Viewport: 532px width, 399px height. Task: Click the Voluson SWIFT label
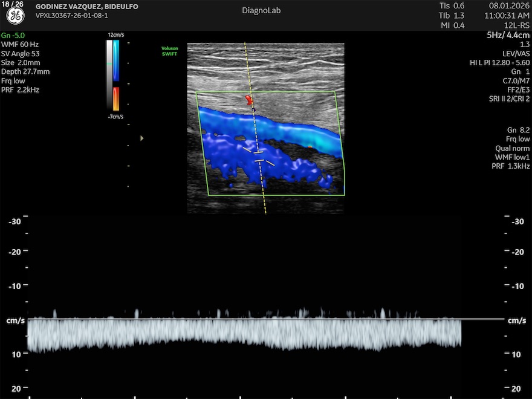(x=169, y=51)
